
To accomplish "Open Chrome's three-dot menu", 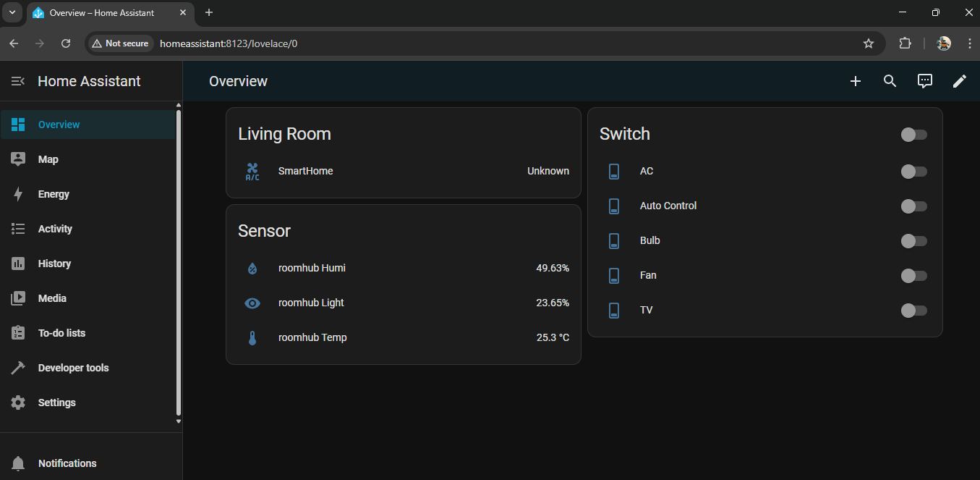I will click(x=968, y=43).
